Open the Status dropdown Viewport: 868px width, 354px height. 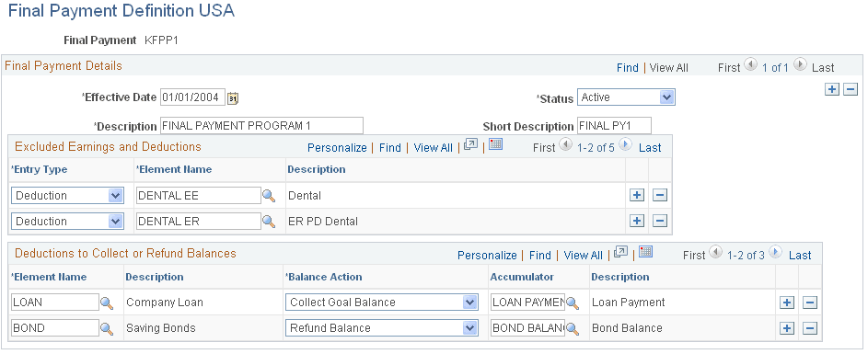click(x=626, y=97)
